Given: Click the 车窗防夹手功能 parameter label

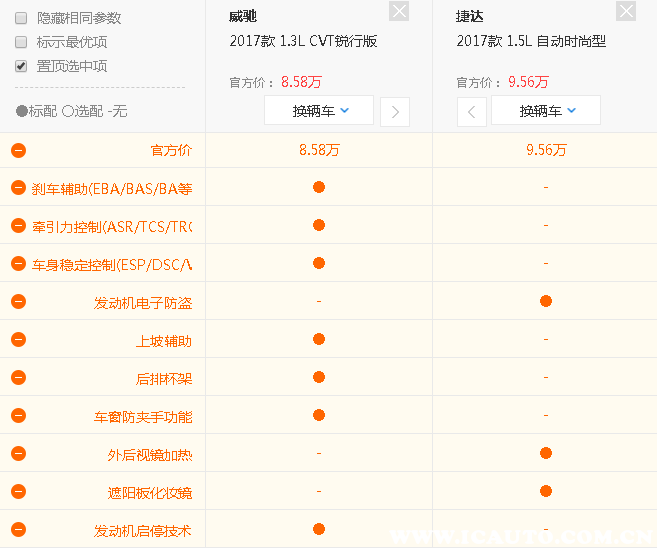Looking at the screenshot, I should point(143,416).
